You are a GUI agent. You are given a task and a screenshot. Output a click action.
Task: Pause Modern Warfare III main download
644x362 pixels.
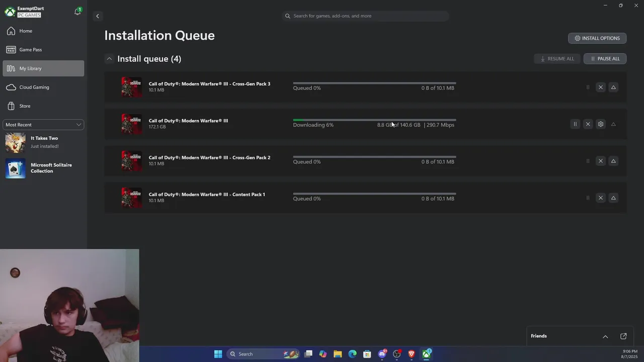coord(575,124)
